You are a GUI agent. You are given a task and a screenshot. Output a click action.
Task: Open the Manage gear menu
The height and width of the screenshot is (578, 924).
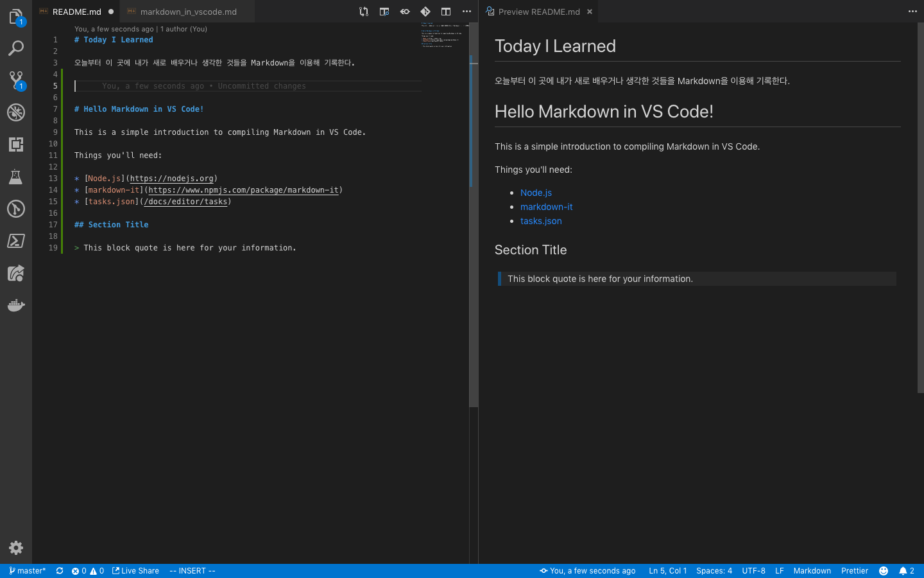click(16, 548)
